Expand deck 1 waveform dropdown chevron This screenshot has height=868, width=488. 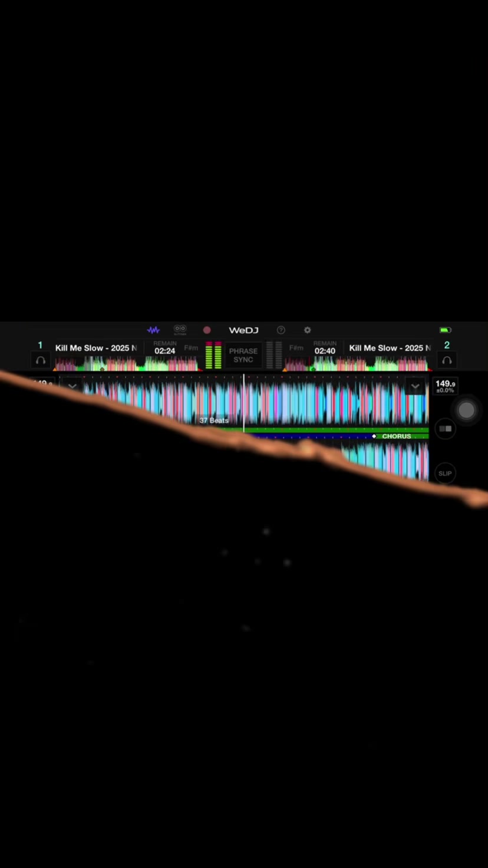pos(72,386)
